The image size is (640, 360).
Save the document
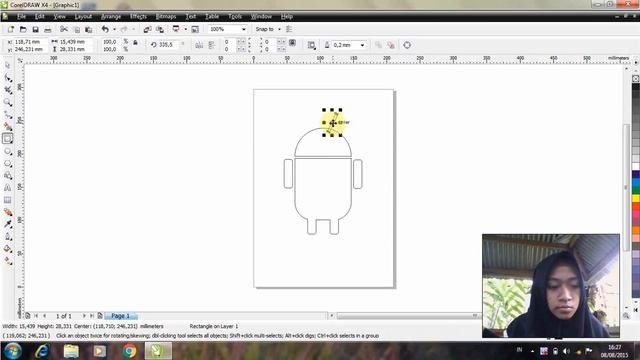[x=36, y=29]
